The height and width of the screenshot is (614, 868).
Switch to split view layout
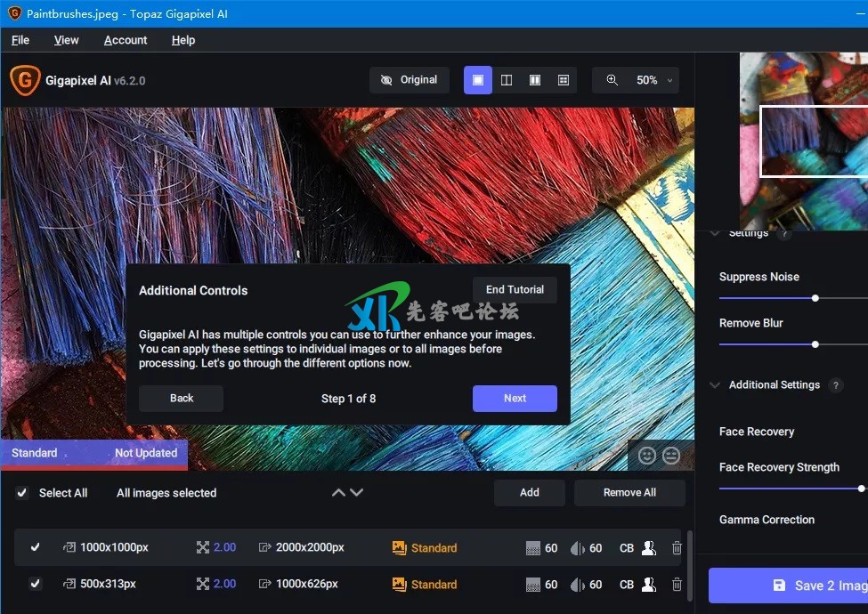(x=507, y=80)
